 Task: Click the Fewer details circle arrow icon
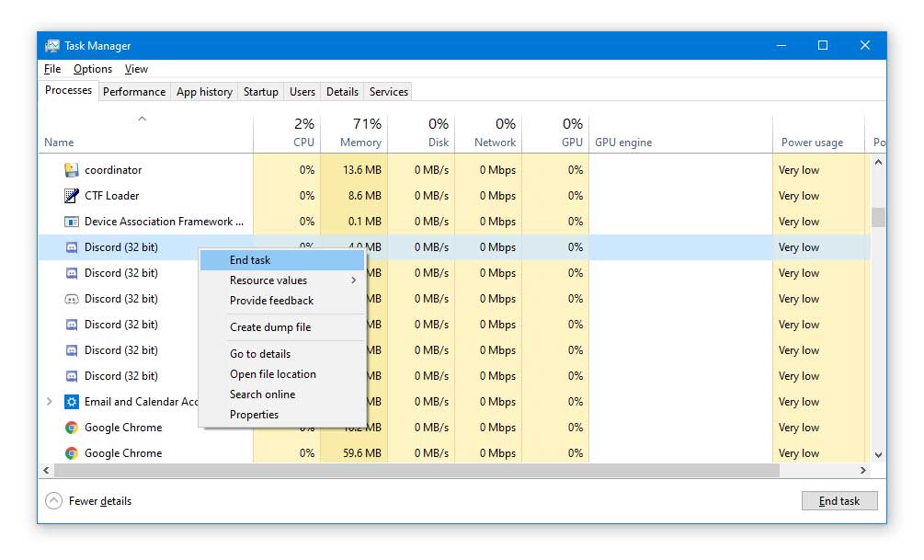(x=53, y=501)
